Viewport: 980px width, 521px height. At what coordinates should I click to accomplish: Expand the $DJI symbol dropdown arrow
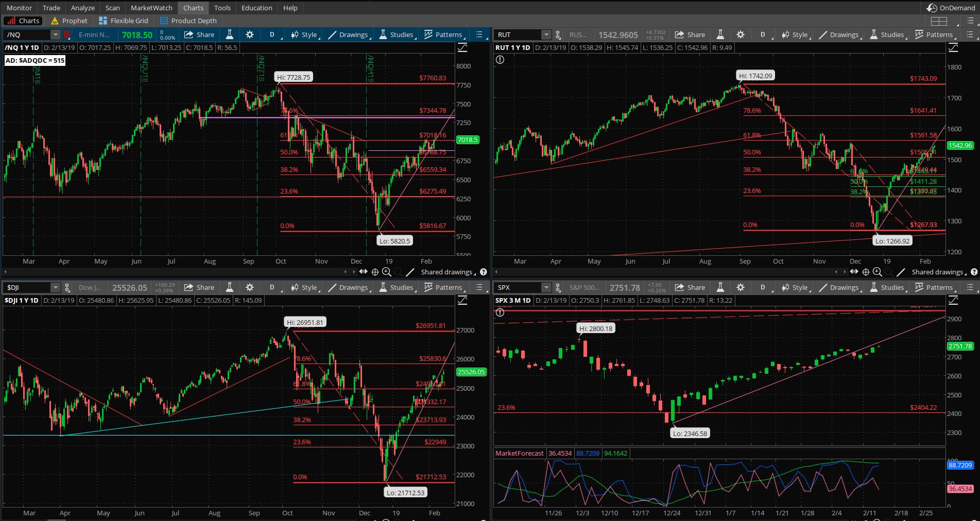click(x=55, y=287)
